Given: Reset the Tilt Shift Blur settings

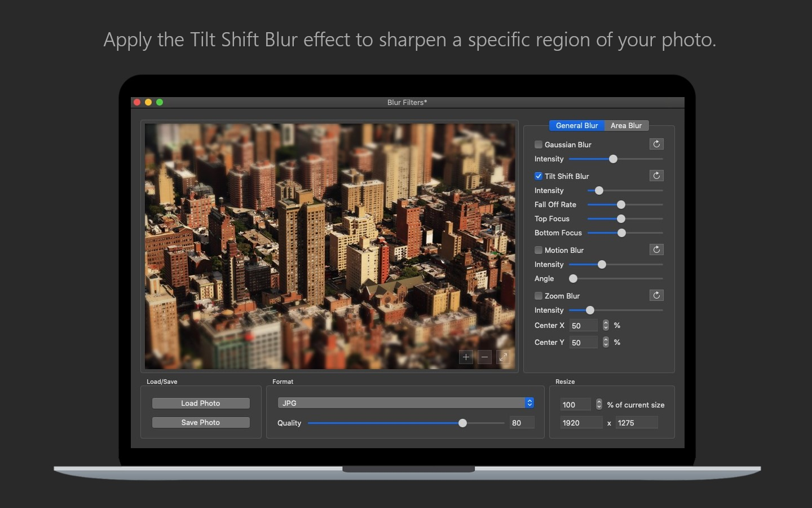Looking at the screenshot, I should tap(656, 176).
